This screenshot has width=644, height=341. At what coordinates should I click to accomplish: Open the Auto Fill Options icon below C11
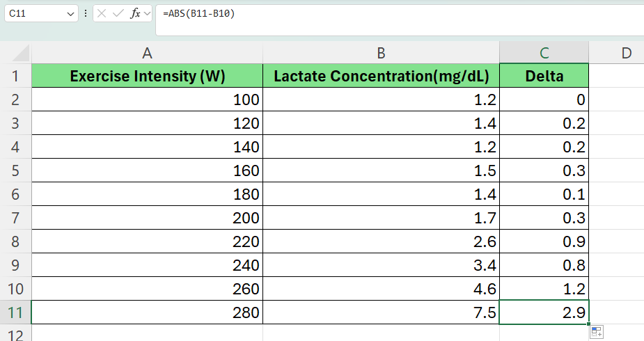(x=596, y=332)
